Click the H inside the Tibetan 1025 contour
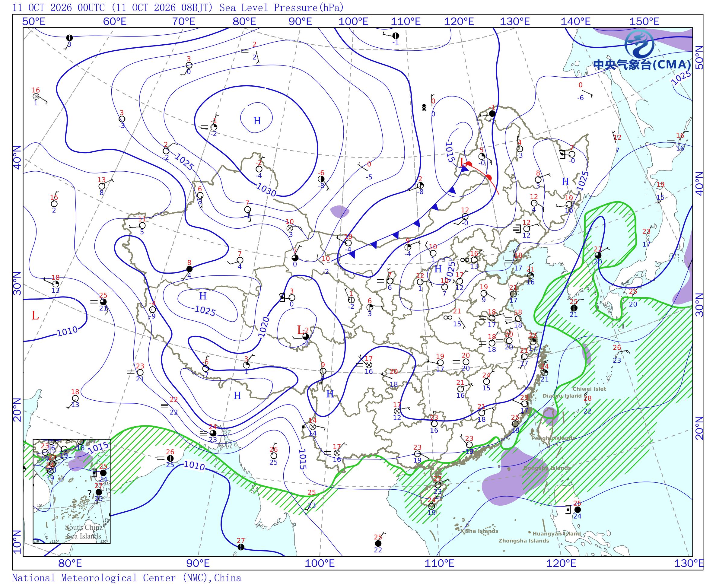Image resolution: width=716 pixels, height=588 pixels. click(x=202, y=296)
